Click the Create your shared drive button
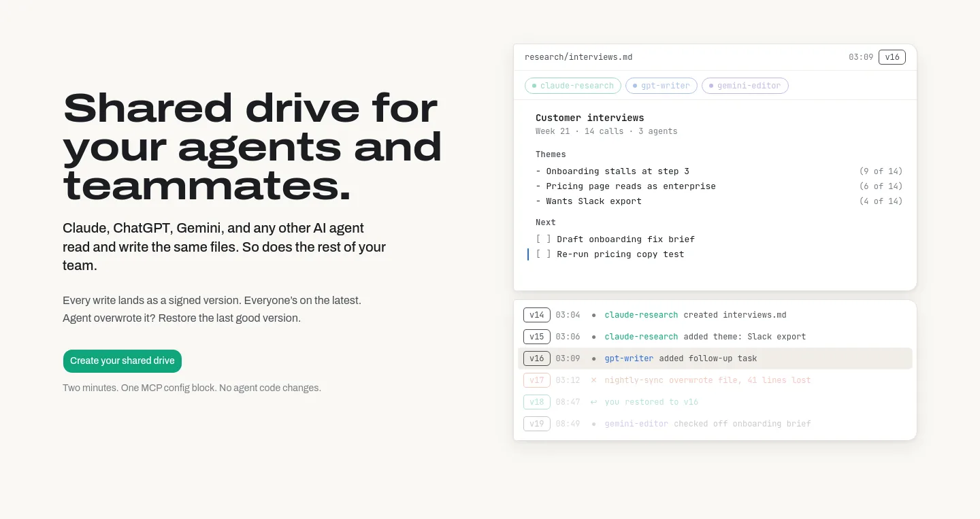Image resolution: width=980 pixels, height=519 pixels. pyautogui.click(x=122, y=361)
